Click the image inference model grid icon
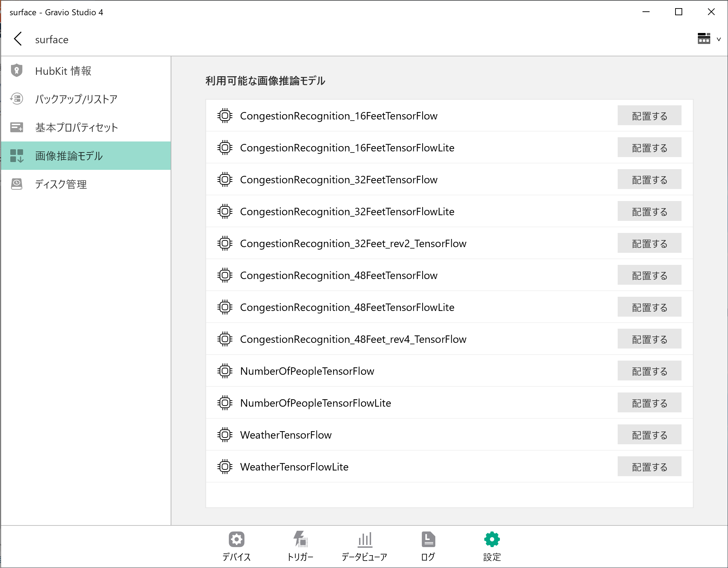Viewport: 728px width, 568px height. [17, 156]
